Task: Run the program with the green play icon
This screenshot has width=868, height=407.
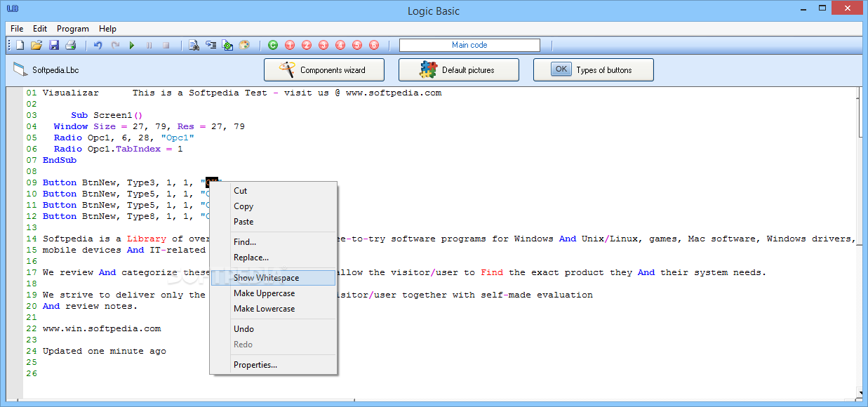Action: 131,45
